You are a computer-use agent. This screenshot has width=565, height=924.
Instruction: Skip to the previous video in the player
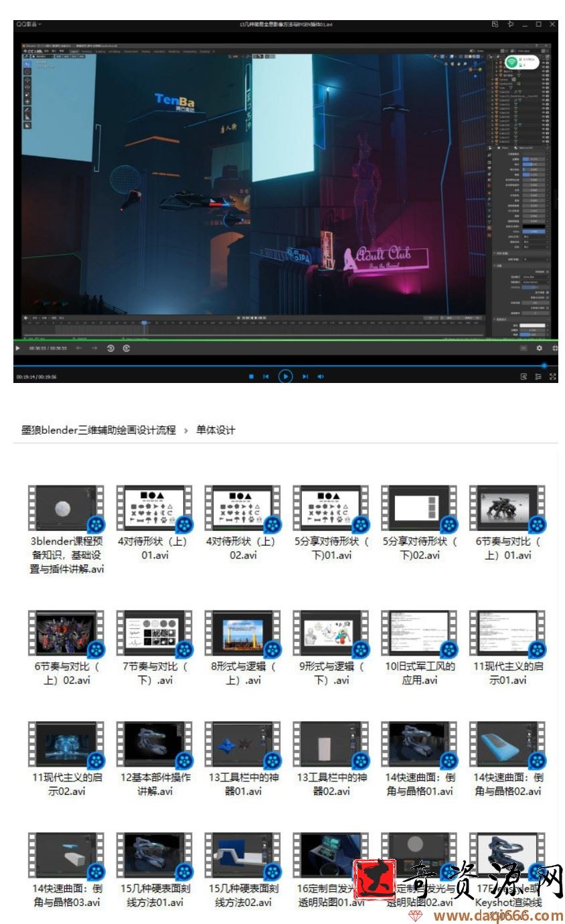[266, 376]
